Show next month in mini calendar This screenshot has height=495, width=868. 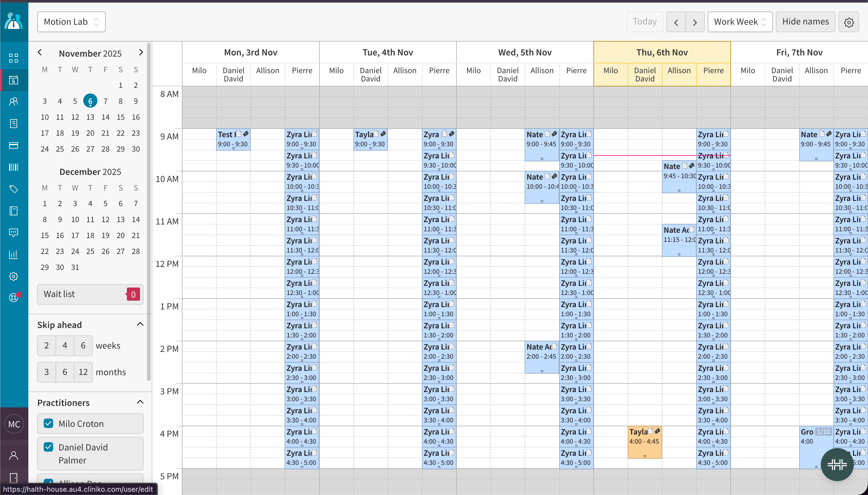pos(141,52)
